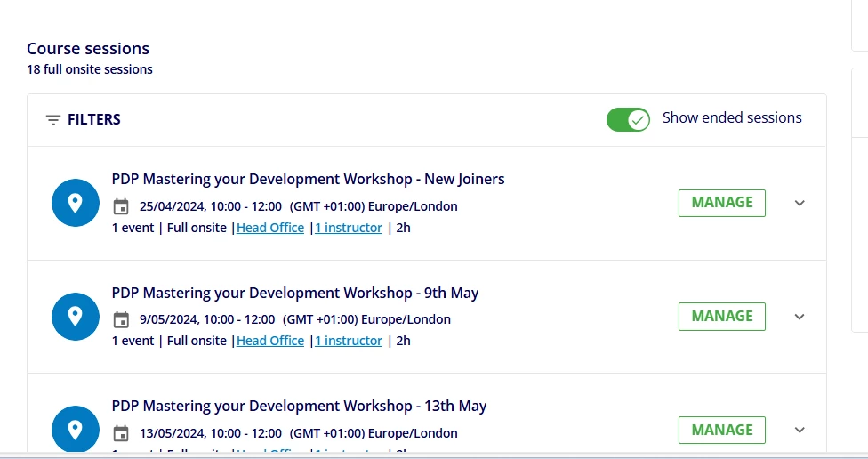Click calendar icon beside 13/05/2024 date
The width and height of the screenshot is (868, 459).
click(x=122, y=433)
